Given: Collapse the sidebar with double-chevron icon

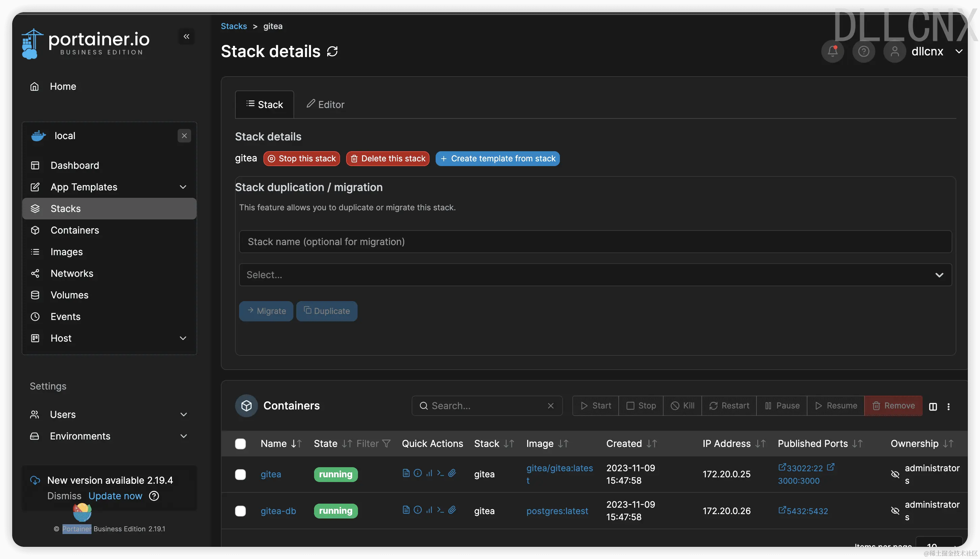Looking at the screenshot, I should point(186,36).
